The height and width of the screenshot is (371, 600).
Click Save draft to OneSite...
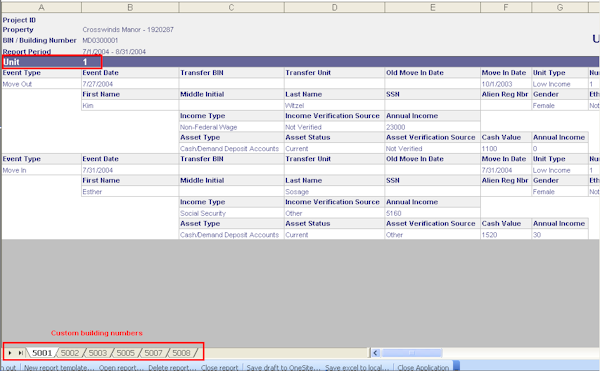click(x=283, y=367)
